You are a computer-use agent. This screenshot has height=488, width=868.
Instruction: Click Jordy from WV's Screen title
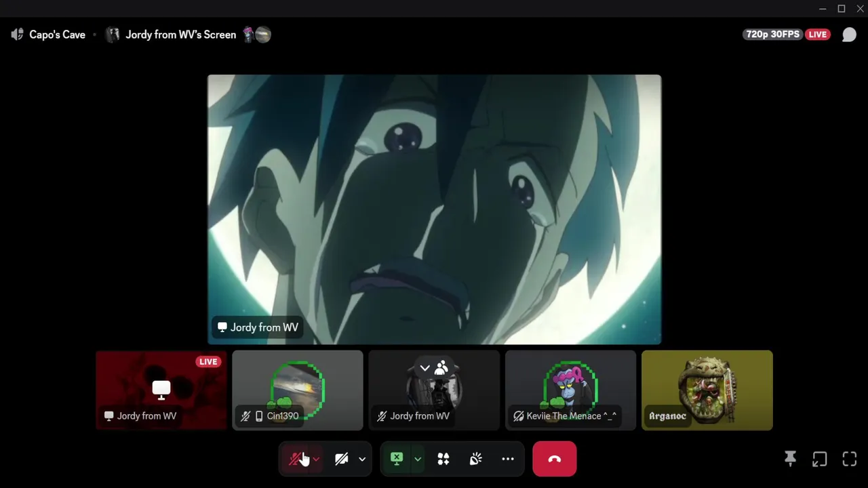(181, 35)
